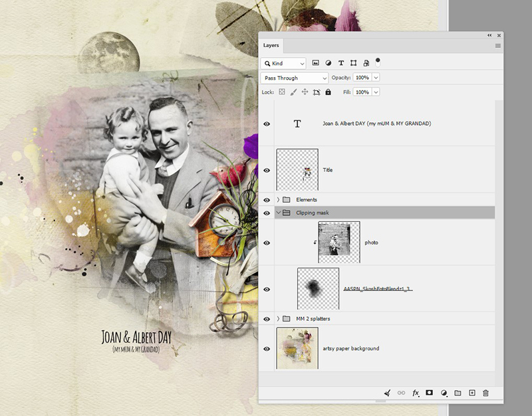Toggle layer filtering on/off switch
This screenshot has width=532, height=416.
pyautogui.click(x=378, y=62)
